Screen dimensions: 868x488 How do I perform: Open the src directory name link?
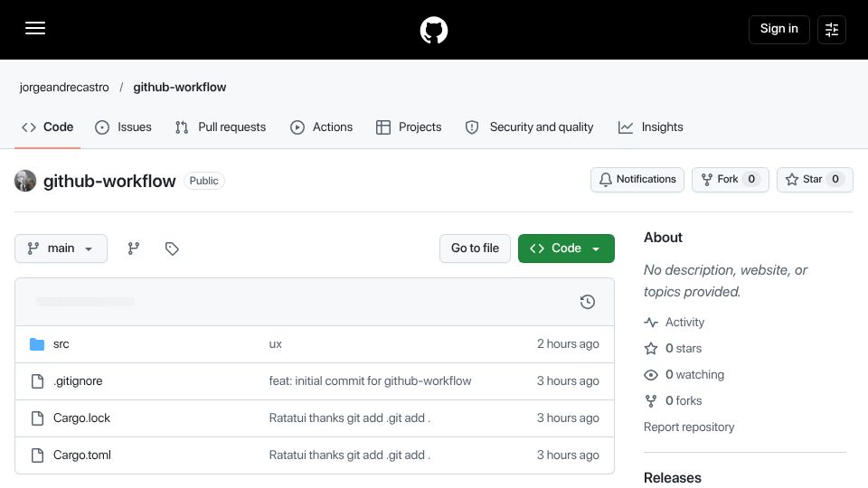pos(61,344)
